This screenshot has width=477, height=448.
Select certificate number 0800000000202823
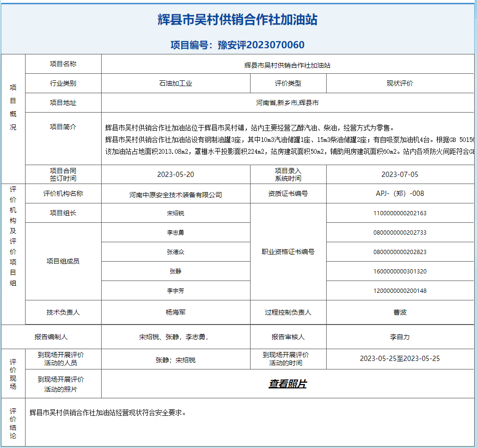click(400, 252)
